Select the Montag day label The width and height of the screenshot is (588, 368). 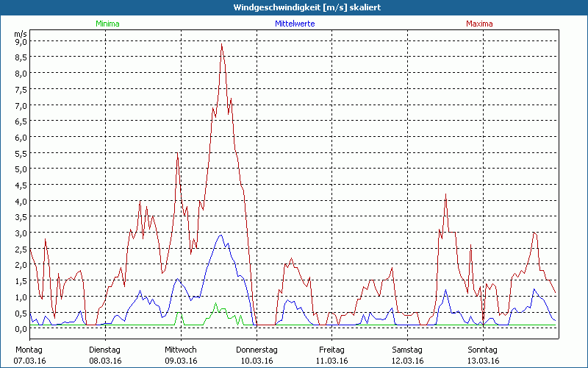click(29, 350)
